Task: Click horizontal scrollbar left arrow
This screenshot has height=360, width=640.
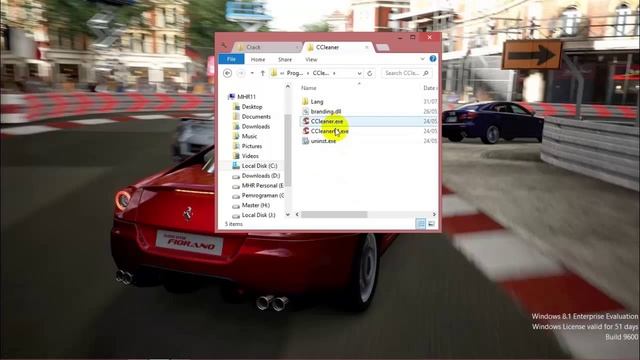Action: tap(297, 214)
